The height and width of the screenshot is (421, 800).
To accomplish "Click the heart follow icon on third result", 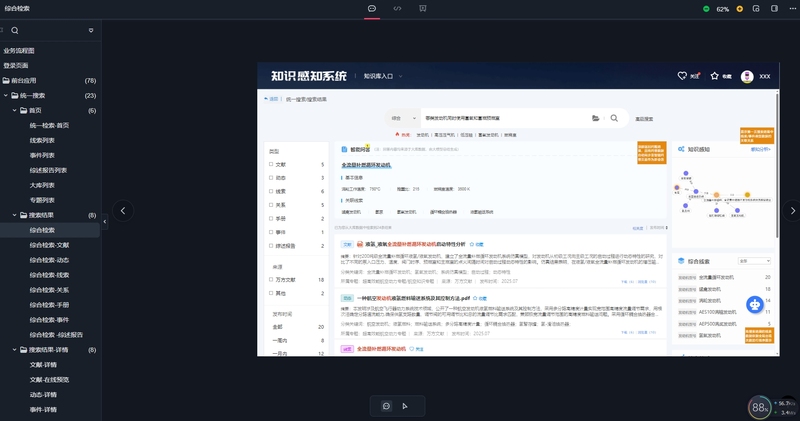I will pos(411,349).
